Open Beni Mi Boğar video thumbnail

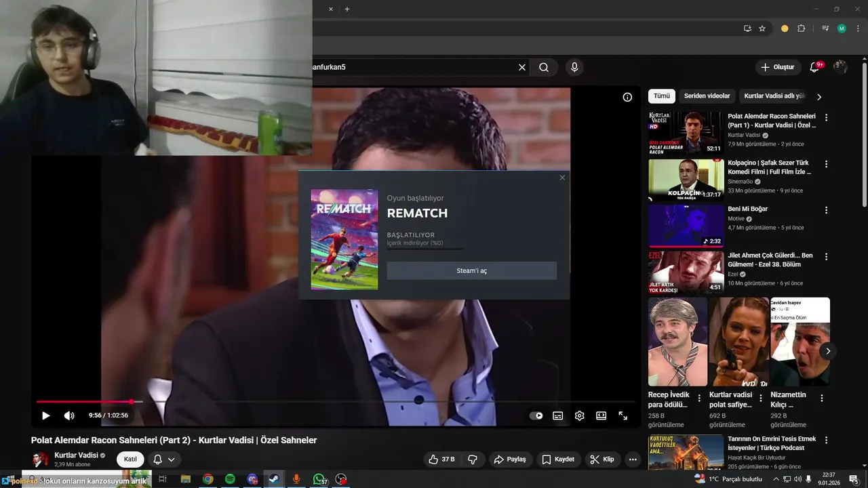[x=686, y=226]
